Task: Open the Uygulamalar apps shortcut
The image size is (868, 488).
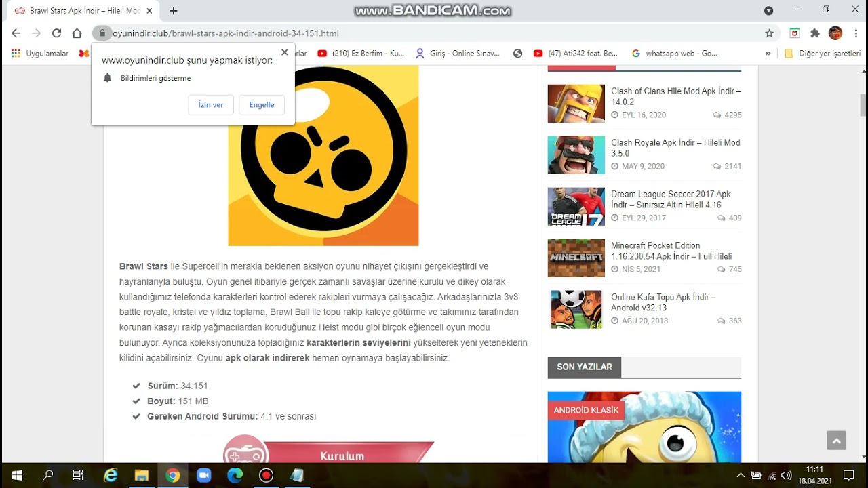Action: (40, 54)
